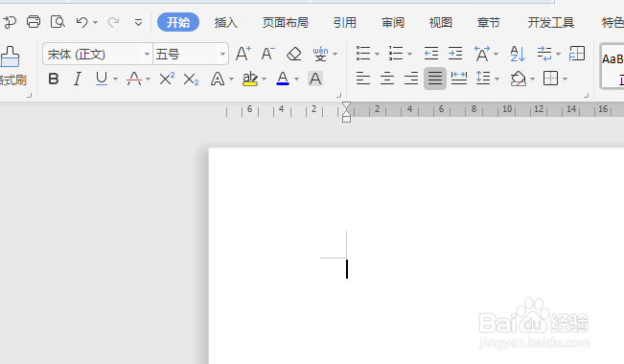Select the AaB style preview
This screenshot has width=624, height=364.
pos(612,66)
